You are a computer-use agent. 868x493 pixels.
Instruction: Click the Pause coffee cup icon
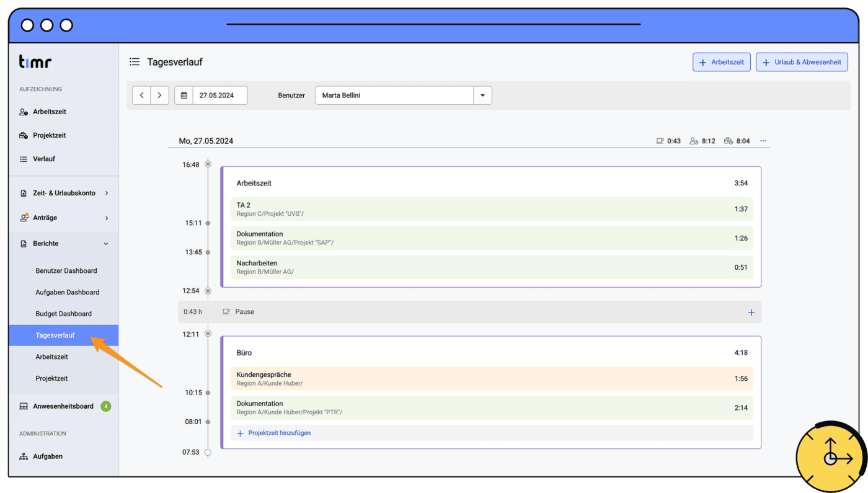pos(226,311)
